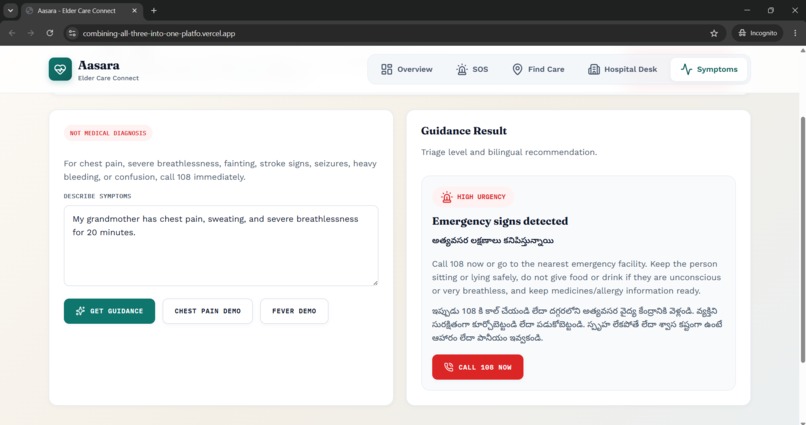Viewport: 806px width, 425px height.
Task: Open the tab search dropdown arrow
Action: [10, 10]
